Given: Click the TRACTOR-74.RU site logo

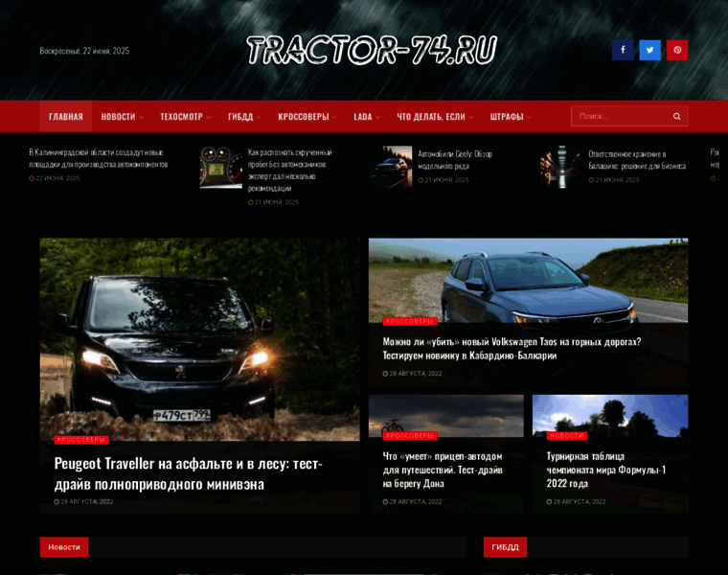Looking at the screenshot, I should pos(372,50).
